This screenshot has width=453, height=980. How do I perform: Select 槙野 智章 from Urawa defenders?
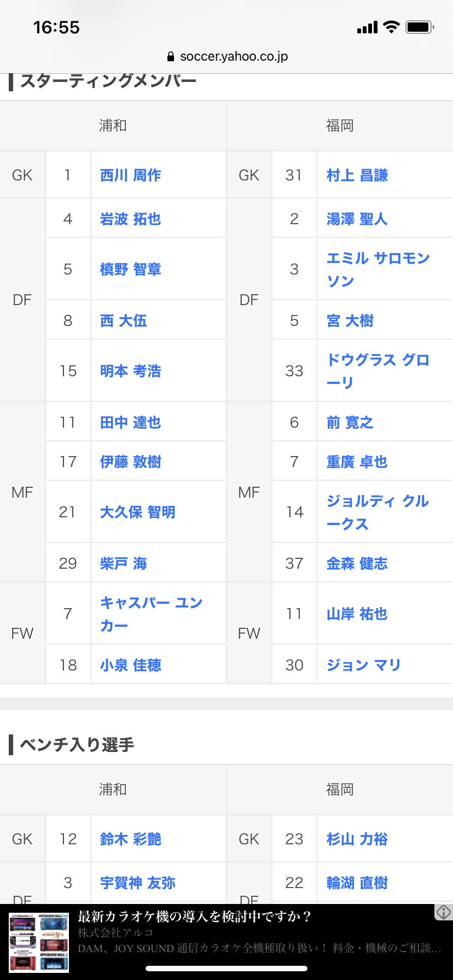point(130,269)
